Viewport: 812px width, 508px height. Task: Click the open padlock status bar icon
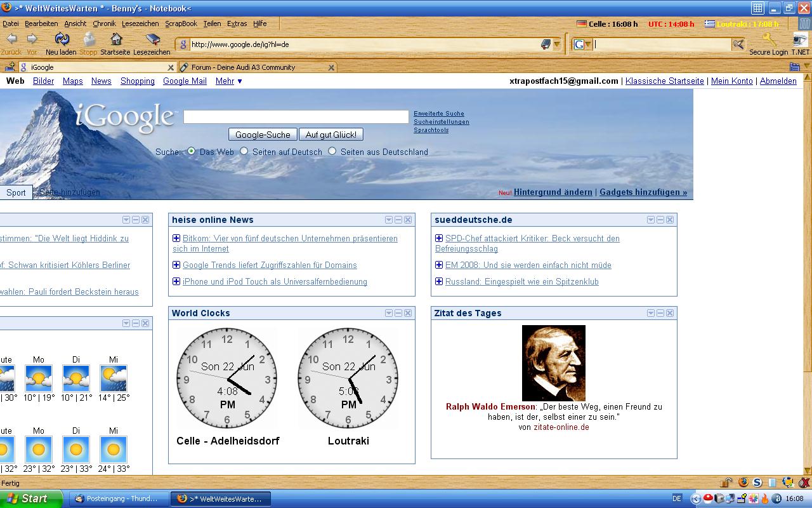click(726, 483)
